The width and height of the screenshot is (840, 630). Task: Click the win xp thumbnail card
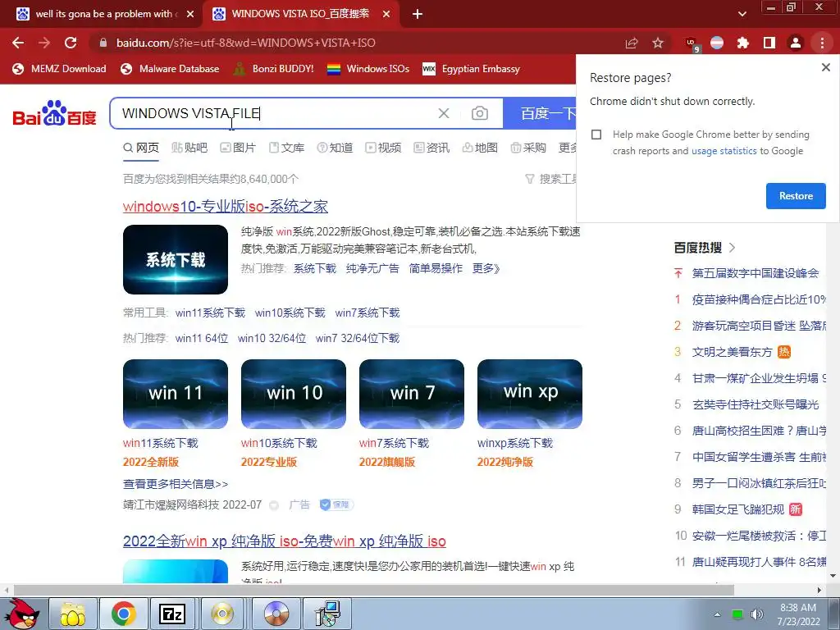point(530,394)
